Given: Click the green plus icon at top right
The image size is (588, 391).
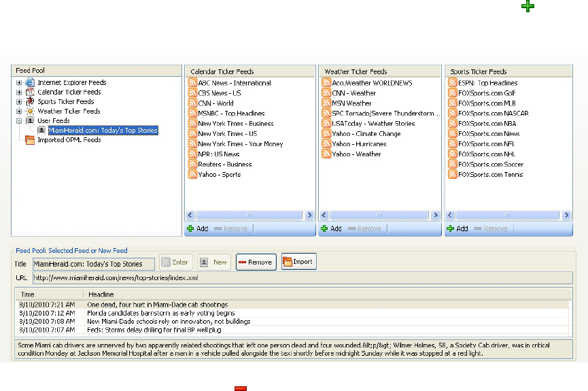Looking at the screenshot, I should click(528, 6).
